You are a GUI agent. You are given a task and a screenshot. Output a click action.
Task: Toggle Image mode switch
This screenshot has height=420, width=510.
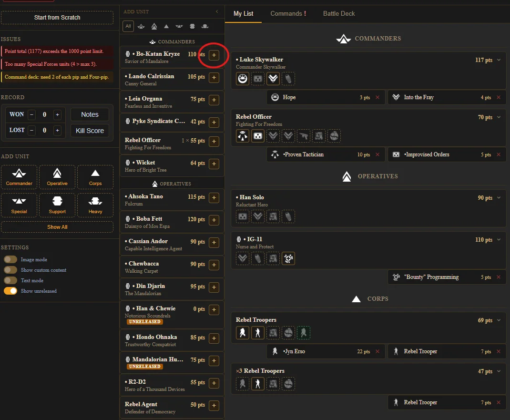10,259
